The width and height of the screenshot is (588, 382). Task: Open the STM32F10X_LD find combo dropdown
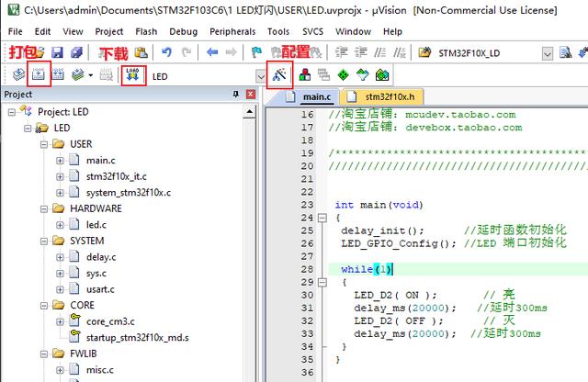pos(548,53)
